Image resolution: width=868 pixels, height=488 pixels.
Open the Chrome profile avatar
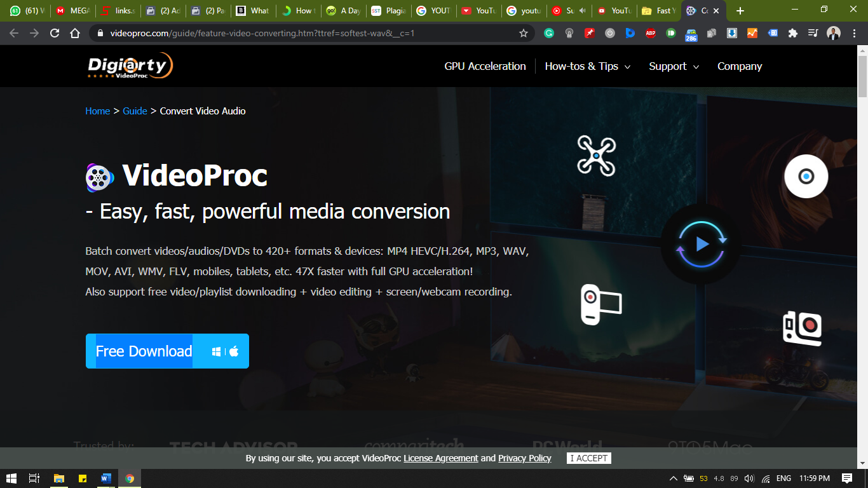(834, 33)
